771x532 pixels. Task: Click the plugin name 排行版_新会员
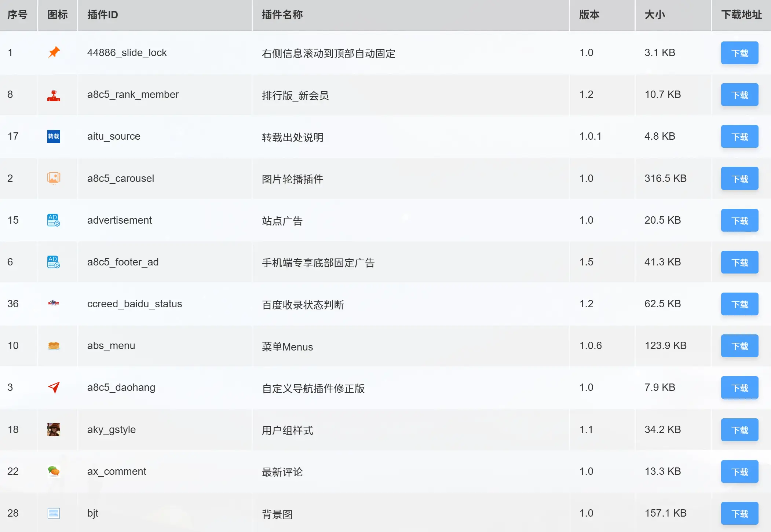coord(295,95)
